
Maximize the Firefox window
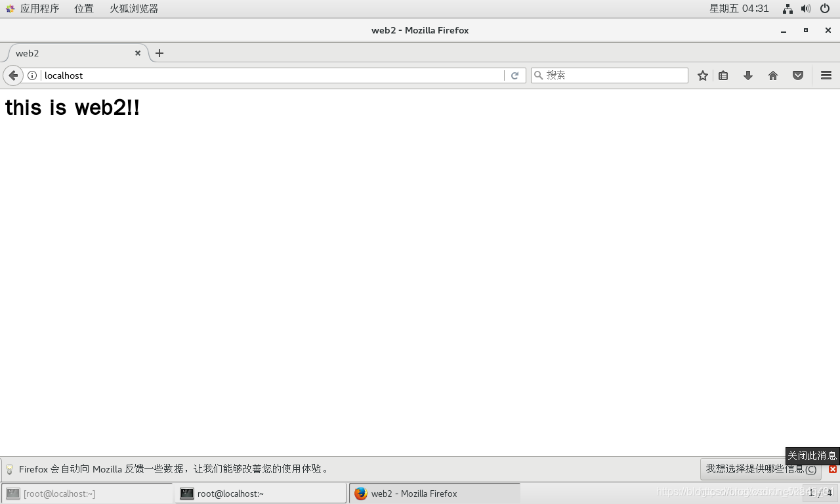coord(806,31)
